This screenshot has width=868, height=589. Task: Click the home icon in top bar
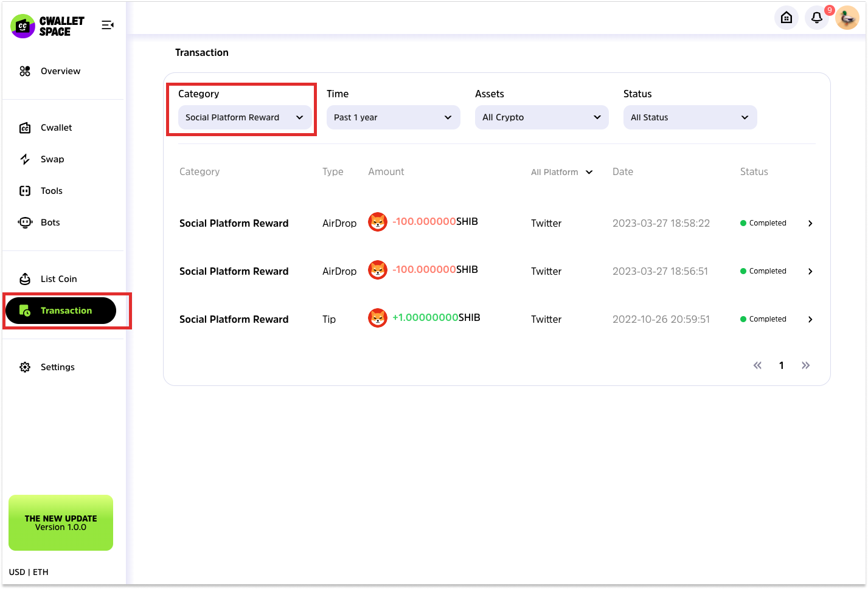coord(786,18)
